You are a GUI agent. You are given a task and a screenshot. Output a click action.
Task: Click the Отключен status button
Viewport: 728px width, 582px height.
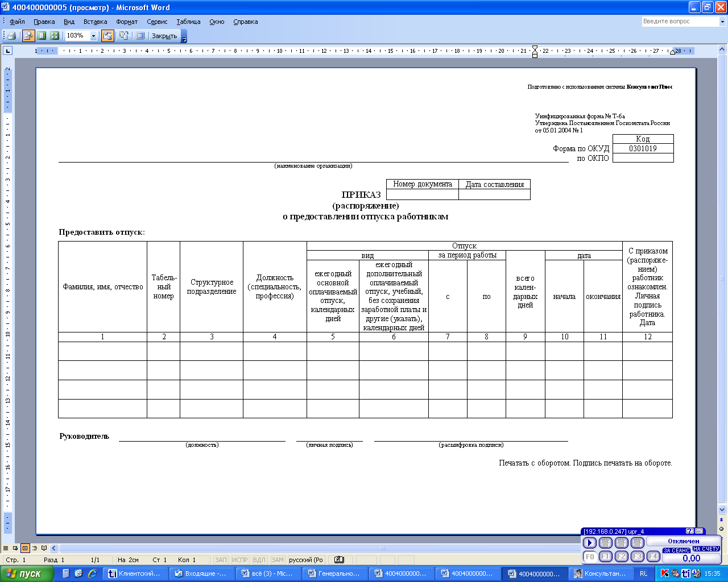point(684,541)
